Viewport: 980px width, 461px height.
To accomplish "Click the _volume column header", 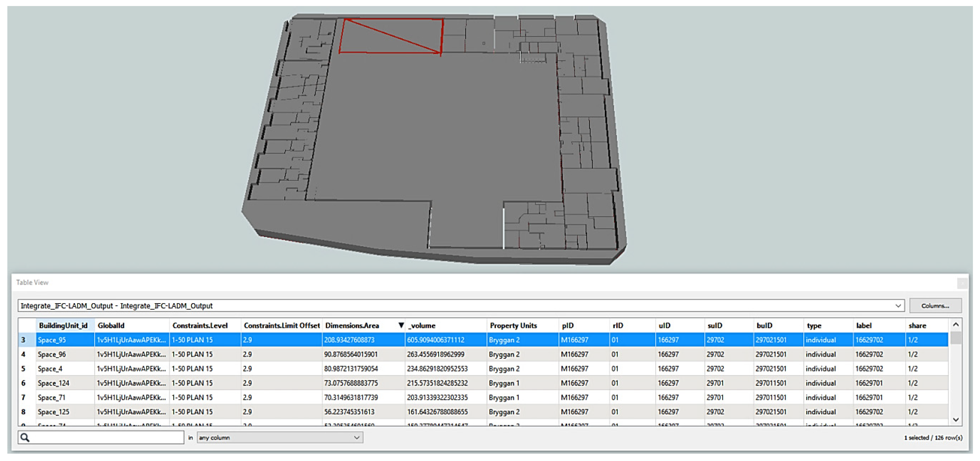I will coord(422,326).
